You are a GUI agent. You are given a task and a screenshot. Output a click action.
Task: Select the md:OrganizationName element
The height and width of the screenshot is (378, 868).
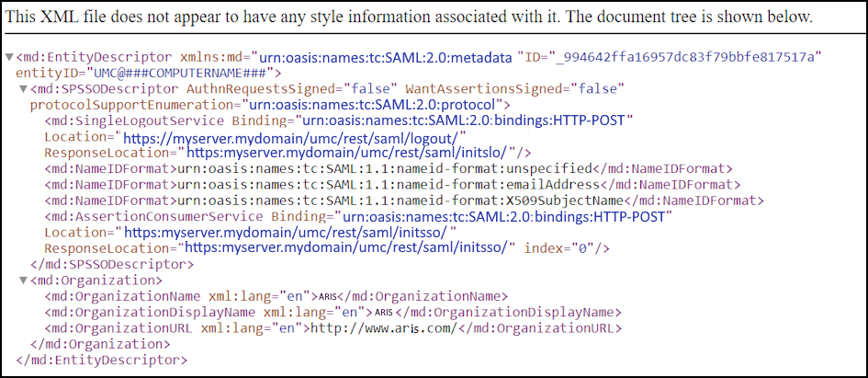pyautogui.click(x=276, y=296)
